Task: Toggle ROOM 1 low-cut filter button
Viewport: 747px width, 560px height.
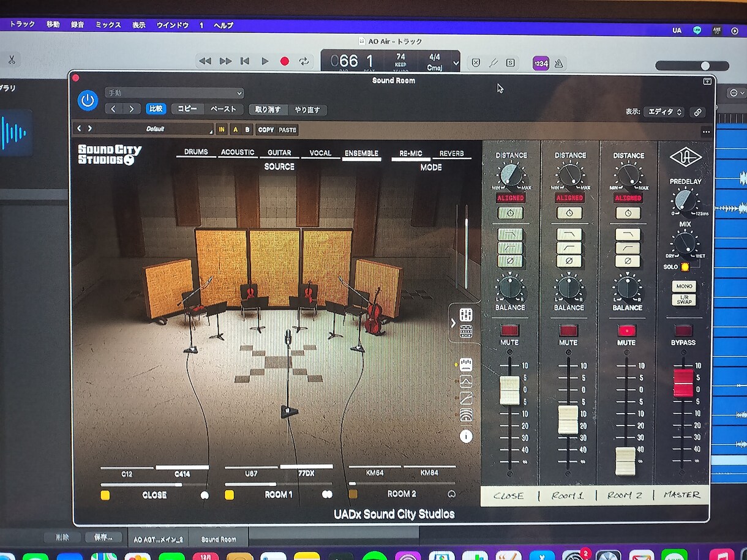Action: click(569, 248)
